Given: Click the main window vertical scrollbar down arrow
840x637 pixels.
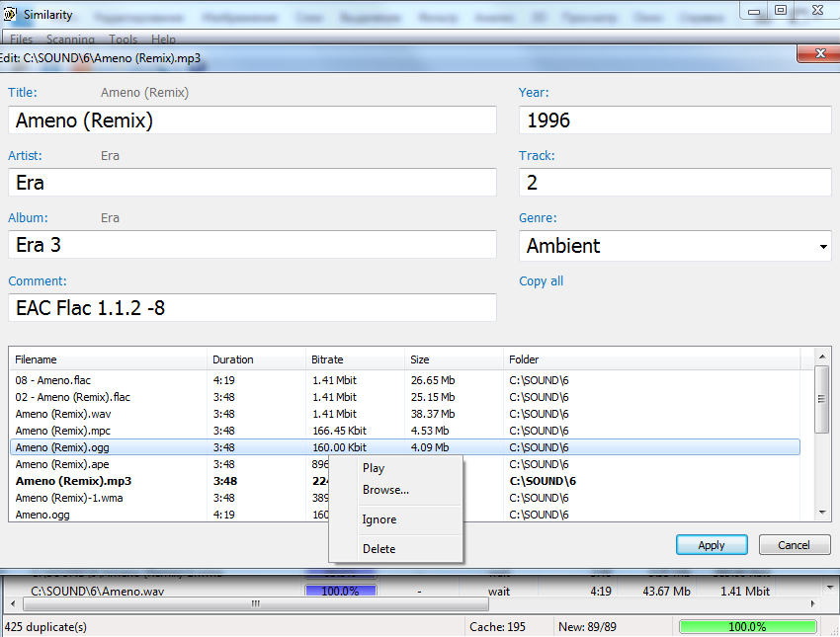Looking at the screenshot, I should pyautogui.click(x=830, y=588).
